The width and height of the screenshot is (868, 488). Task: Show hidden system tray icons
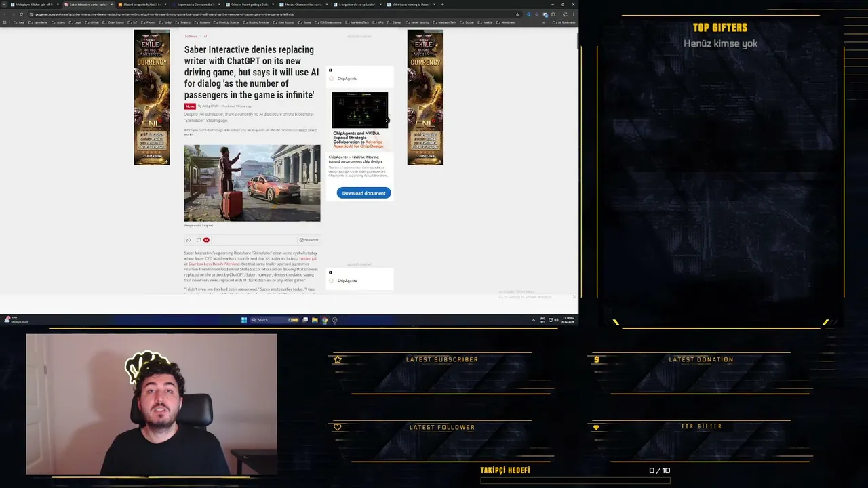(534, 320)
